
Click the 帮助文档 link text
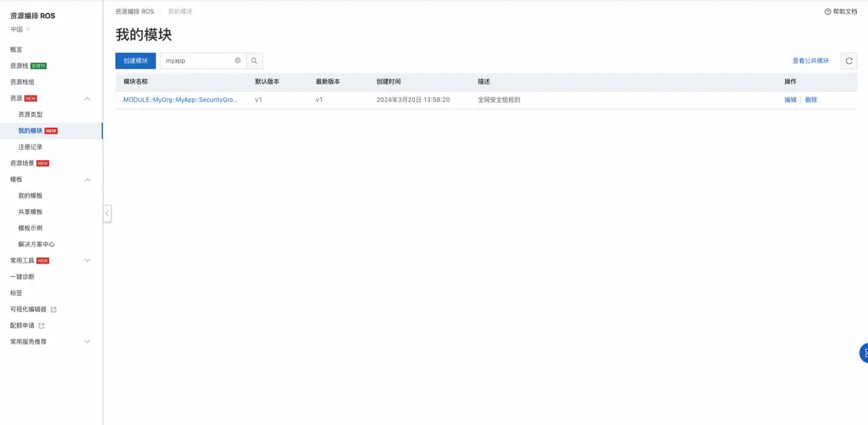845,12
